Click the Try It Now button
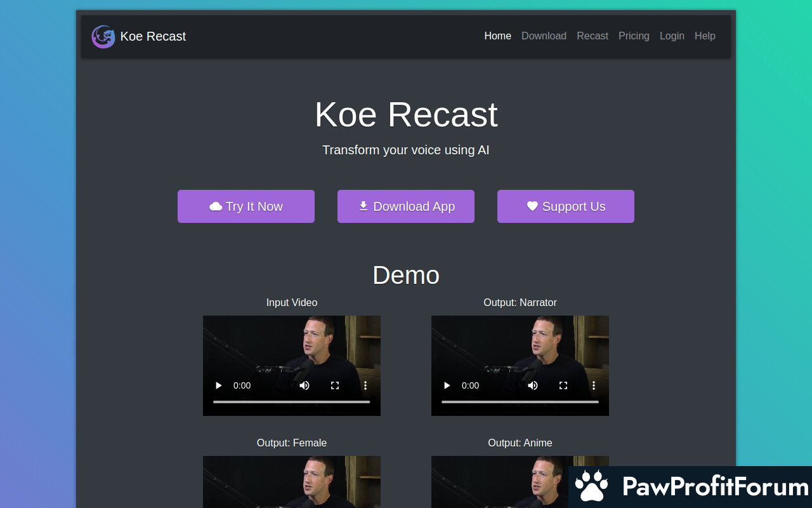Viewport: 812px width, 508px height. coord(246,206)
